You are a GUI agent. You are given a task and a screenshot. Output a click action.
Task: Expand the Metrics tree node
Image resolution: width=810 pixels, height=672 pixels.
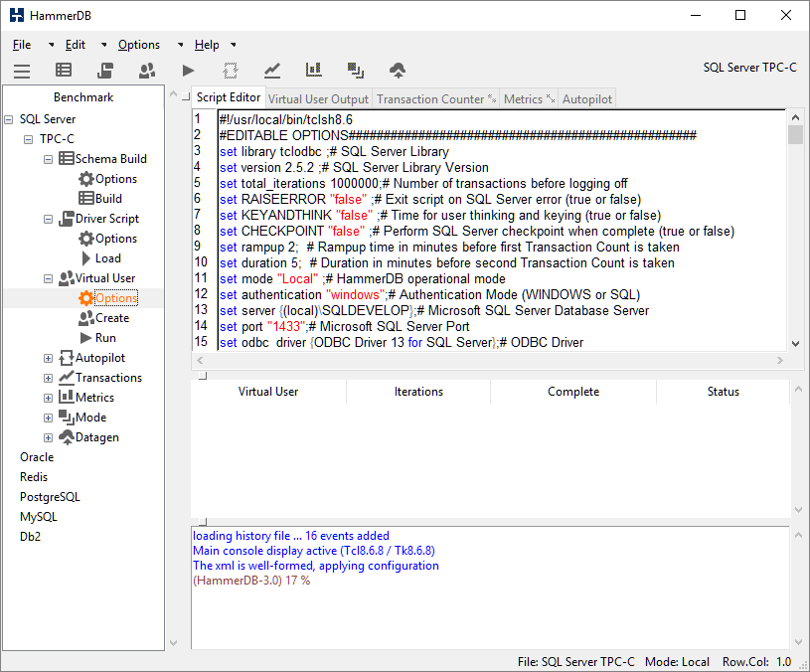click(48, 399)
